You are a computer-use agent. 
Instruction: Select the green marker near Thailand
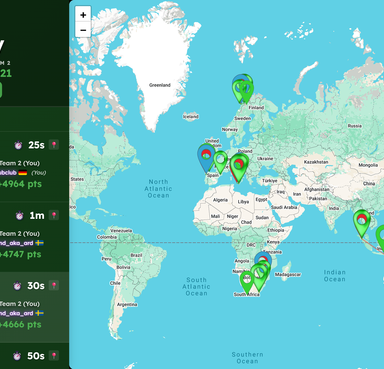362,223
